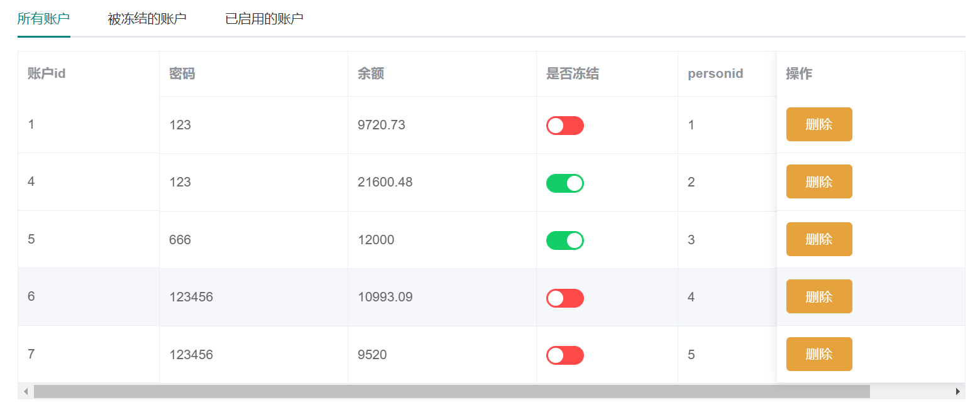Screen dimensions: 980x410
Task: Click the personid column header
Action: [x=715, y=74]
